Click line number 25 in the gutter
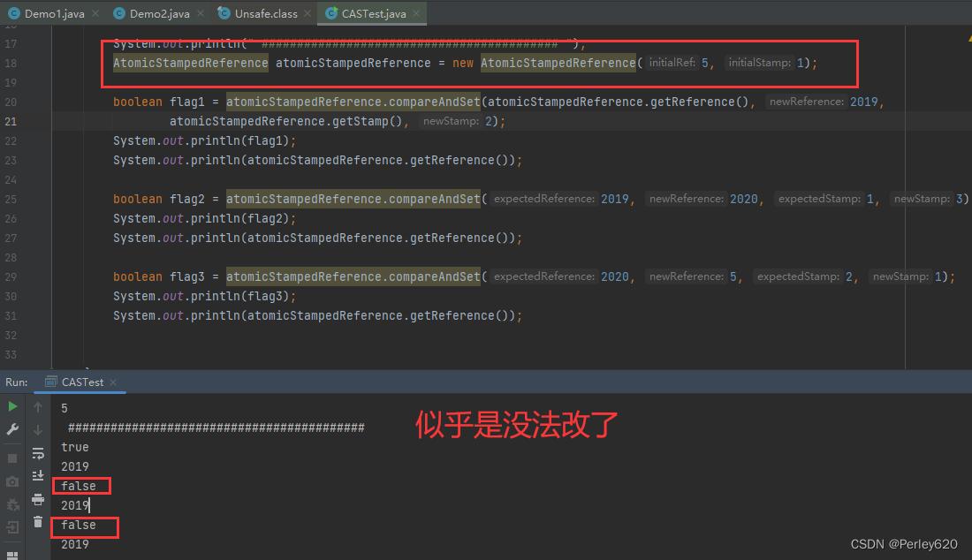The width and height of the screenshot is (972, 560). pos(11,200)
